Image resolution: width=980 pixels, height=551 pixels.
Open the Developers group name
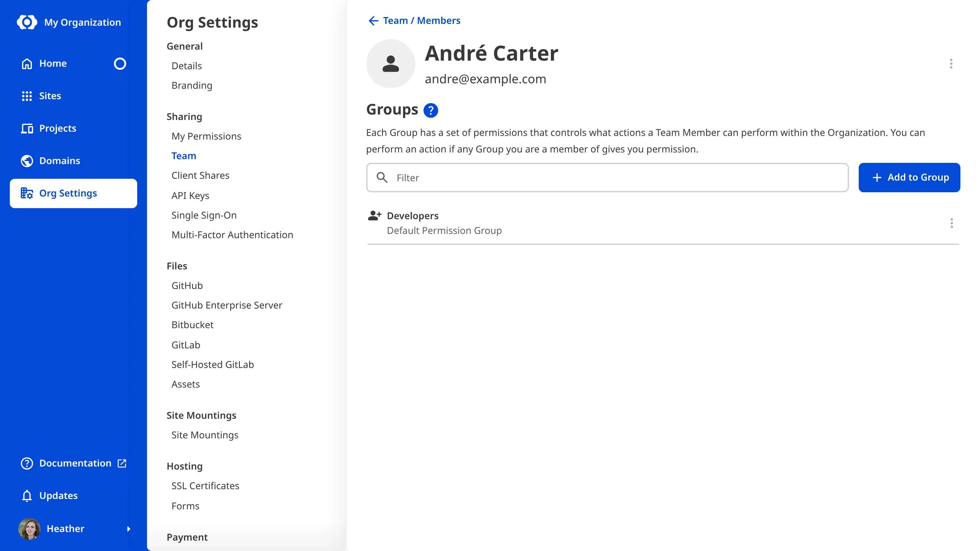point(413,216)
